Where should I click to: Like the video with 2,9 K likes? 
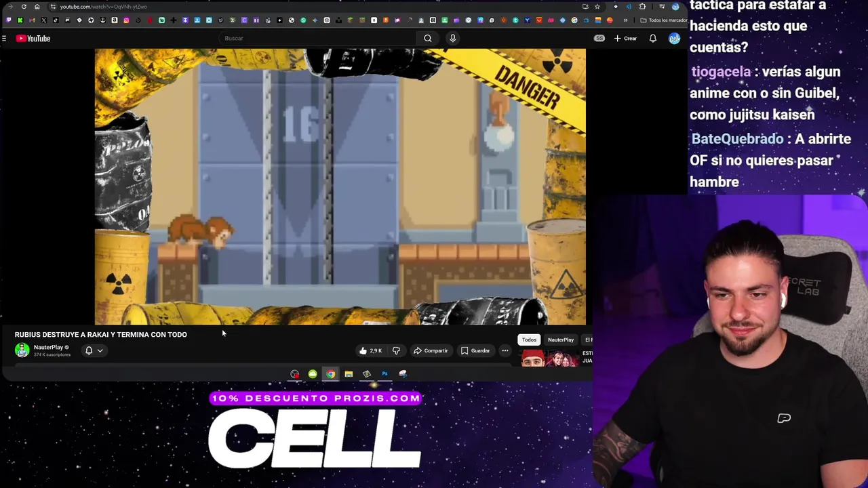(370, 350)
